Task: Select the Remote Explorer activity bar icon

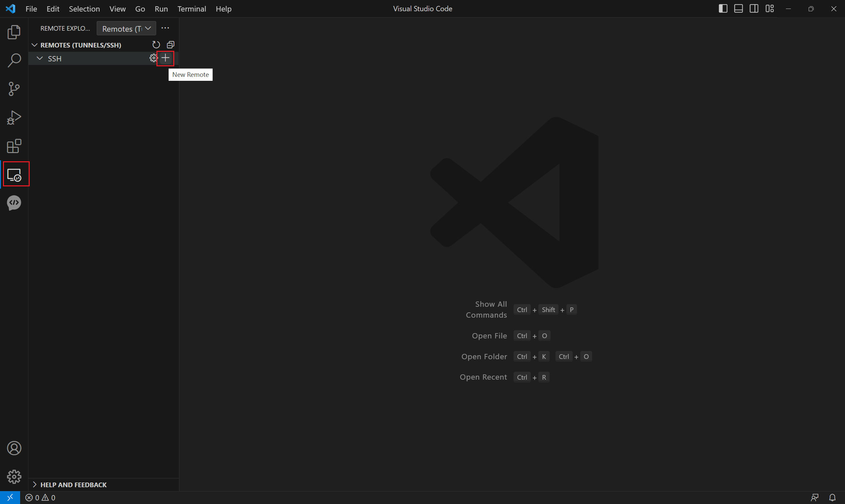Action: [14, 174]
